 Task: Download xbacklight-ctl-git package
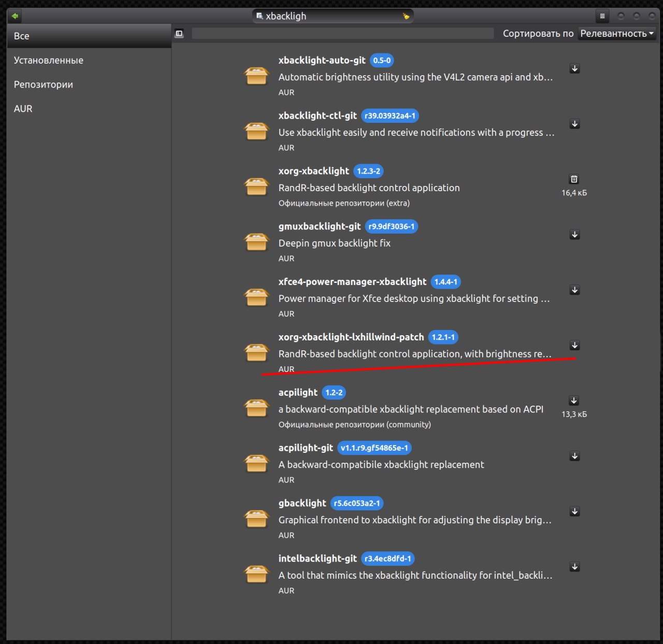574,124
